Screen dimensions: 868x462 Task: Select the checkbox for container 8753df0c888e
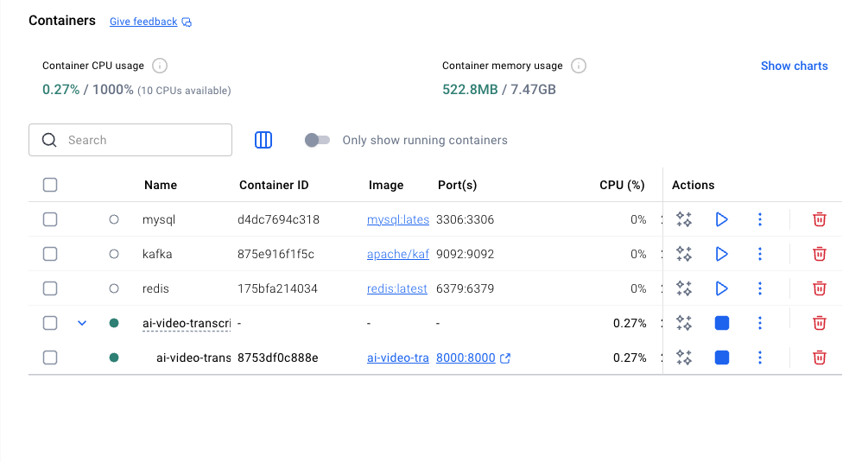point(50,358)
